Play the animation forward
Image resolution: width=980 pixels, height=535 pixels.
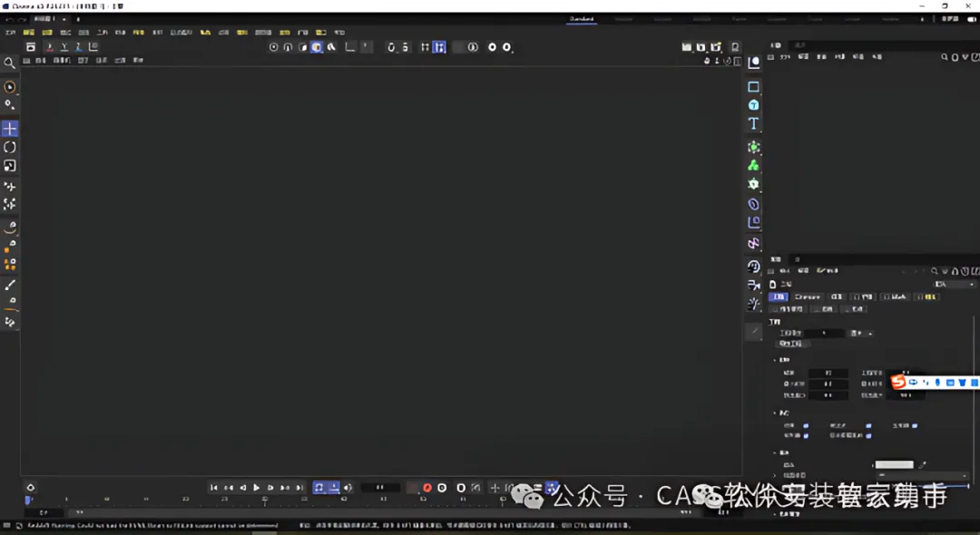point(256,488)
